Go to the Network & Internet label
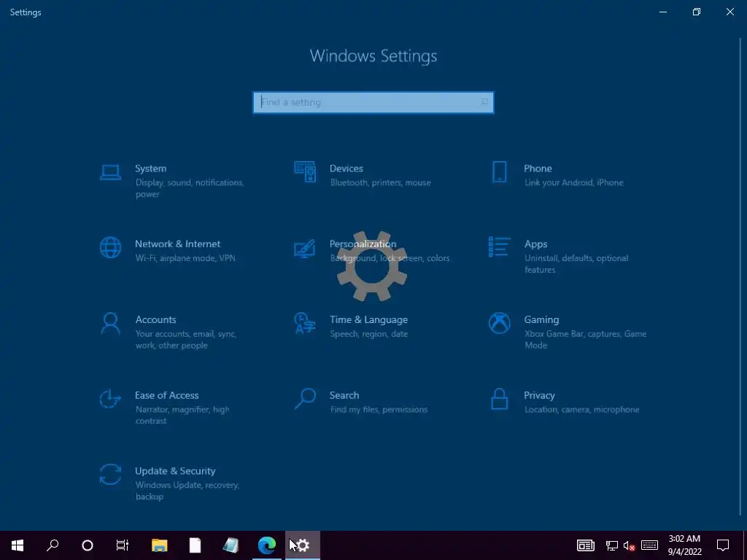Viewport: 747px width, 560px height. click(178, 244)
